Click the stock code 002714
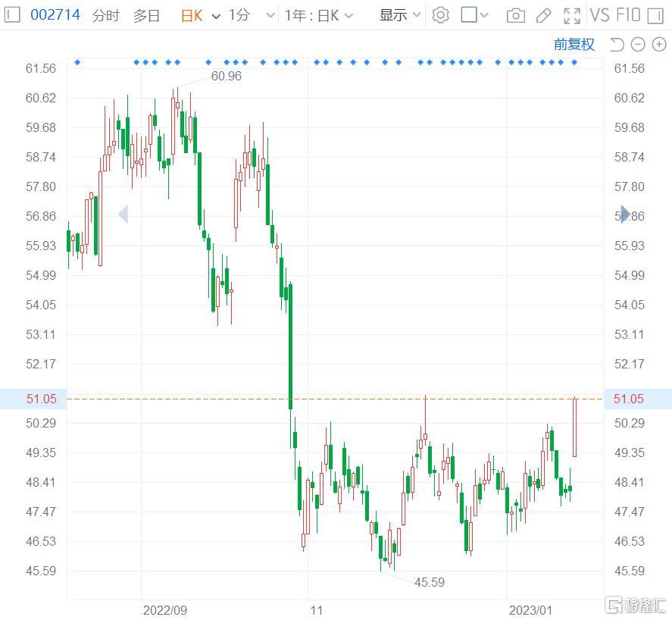Screen dimensions: 672x620 55,15
